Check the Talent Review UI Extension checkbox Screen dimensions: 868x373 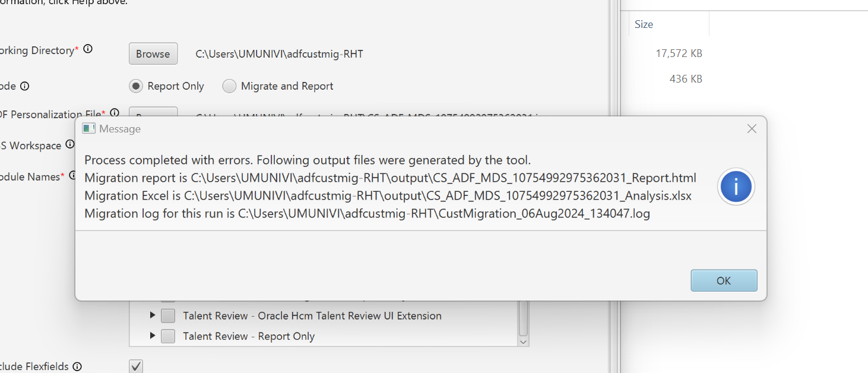(167, 315)
